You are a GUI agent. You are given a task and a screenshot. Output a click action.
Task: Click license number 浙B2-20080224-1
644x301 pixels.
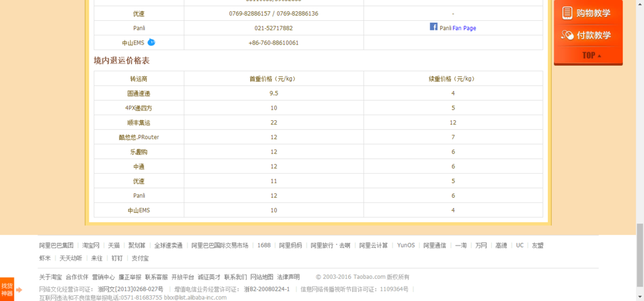[x=267, y=289]
